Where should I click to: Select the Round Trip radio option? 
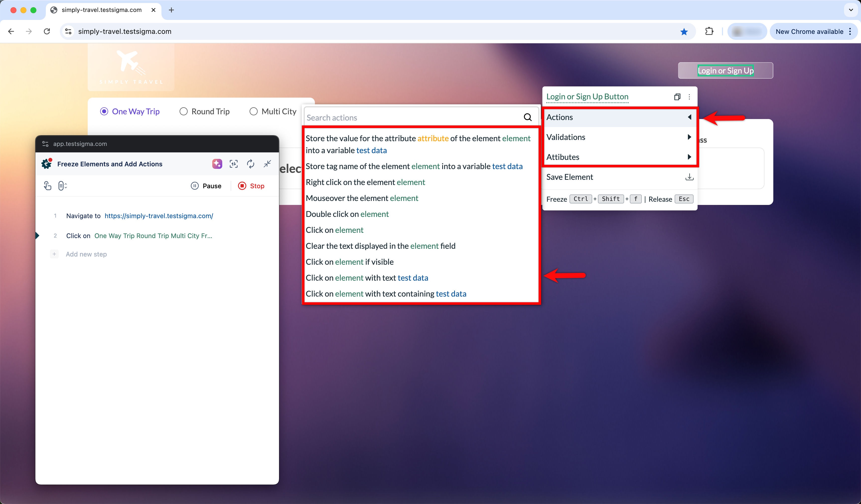click(x=183, y=112)
